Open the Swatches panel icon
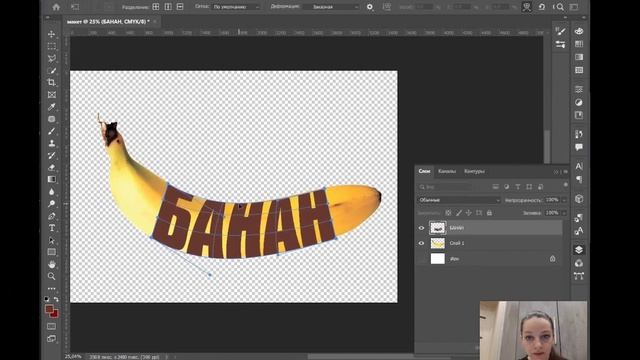Image resolution: width=640 pixels, height=360 pixels. tap(579, 44)
